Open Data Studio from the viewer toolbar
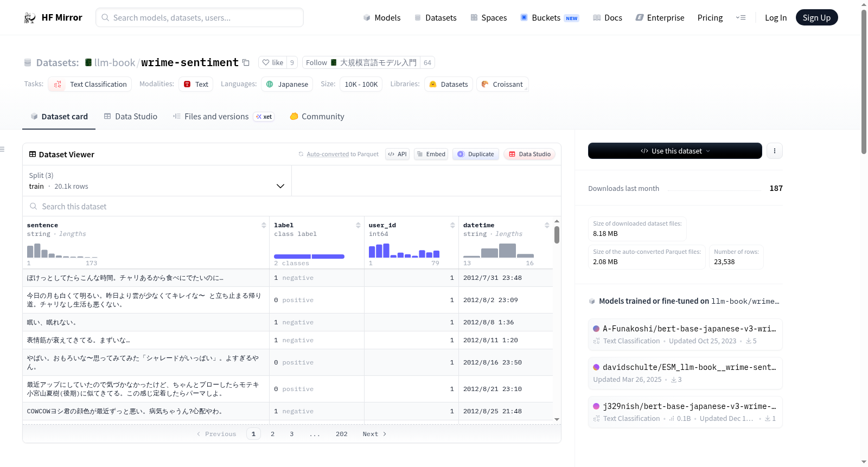 pyautogui.click(x=529, y=154)
